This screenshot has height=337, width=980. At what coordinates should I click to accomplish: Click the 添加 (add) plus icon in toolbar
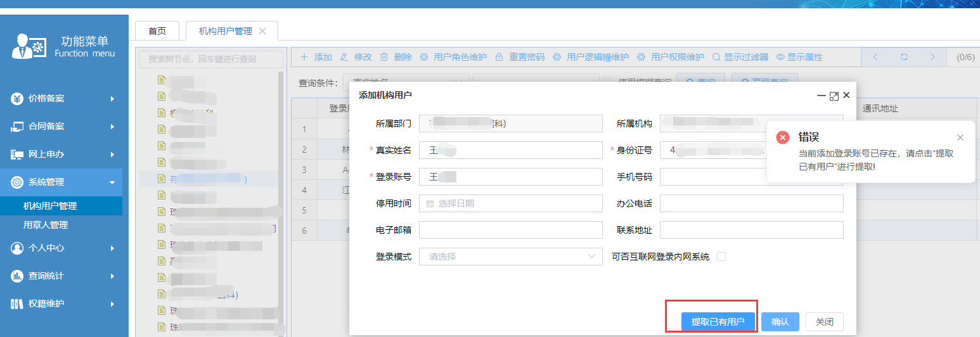(x=304, y=57)
